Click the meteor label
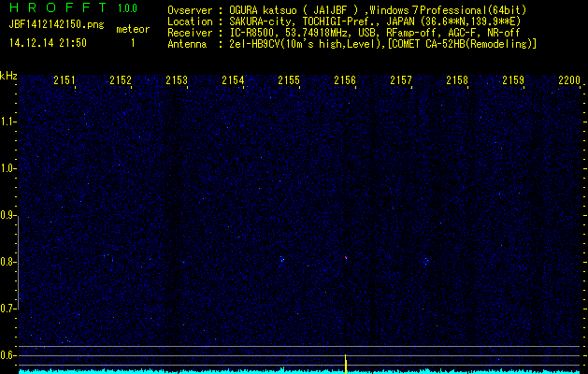This screenshot has width=588, height=374. click(x=133, y=29)
